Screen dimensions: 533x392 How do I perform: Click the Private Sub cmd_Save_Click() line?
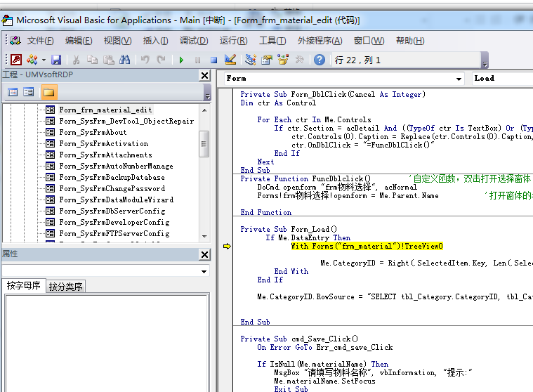[299, 339]
